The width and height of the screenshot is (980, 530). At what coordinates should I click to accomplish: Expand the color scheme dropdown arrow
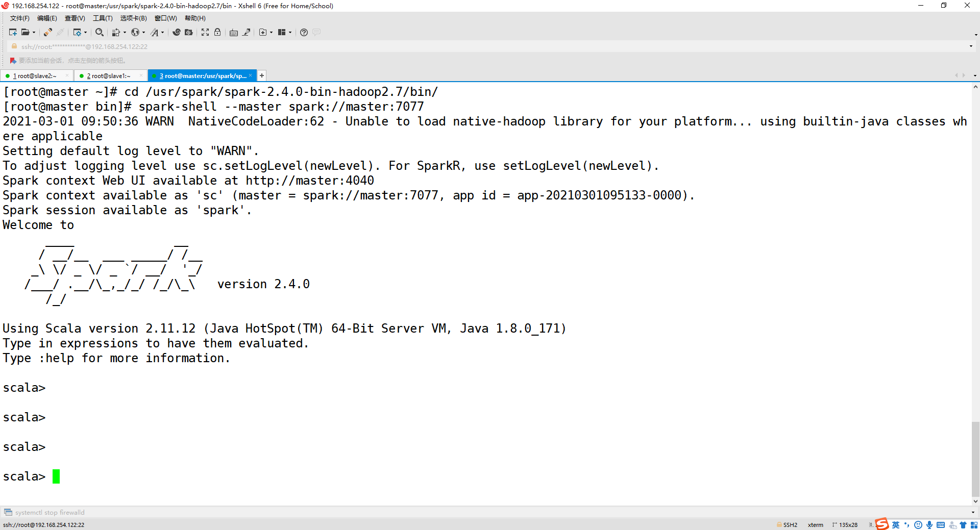[x=125, y=32]
